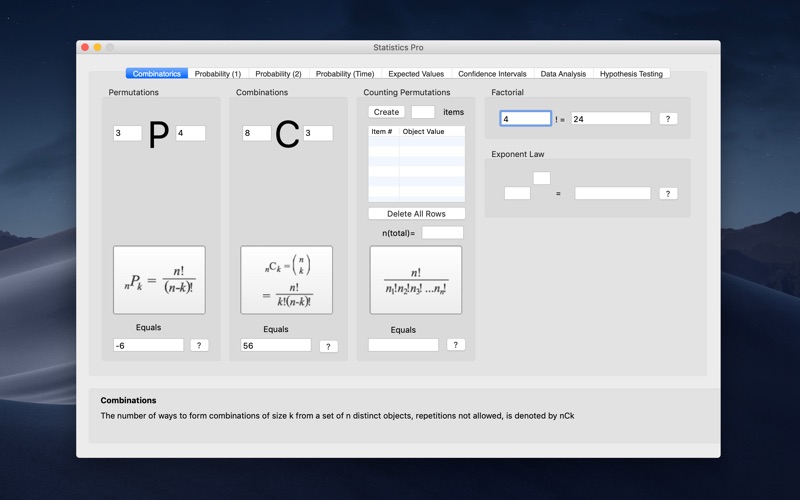Click the nCk combination formula button
Screen dimensions: 800x500
(286, 280)
